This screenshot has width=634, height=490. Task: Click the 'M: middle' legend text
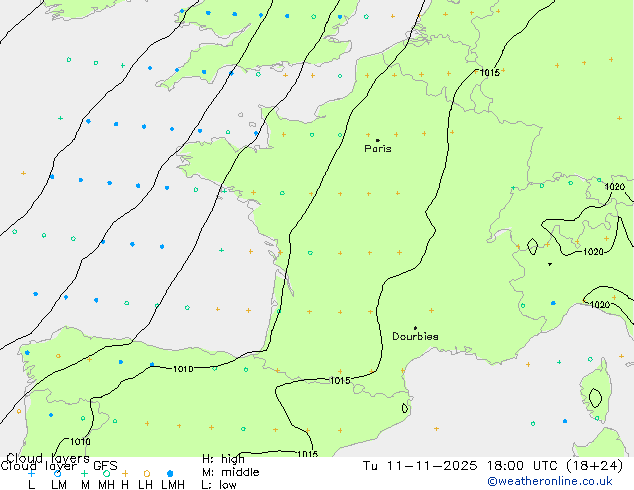coord(230,472)
